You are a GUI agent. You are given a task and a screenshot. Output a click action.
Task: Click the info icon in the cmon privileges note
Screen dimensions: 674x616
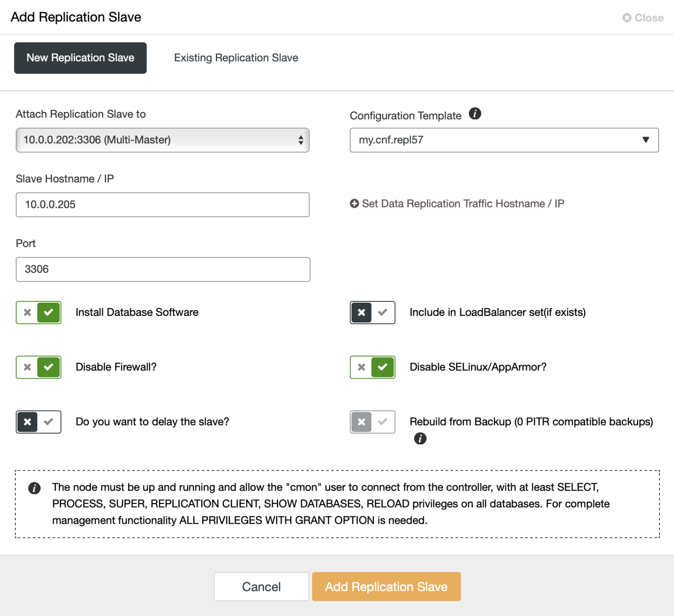34,488
